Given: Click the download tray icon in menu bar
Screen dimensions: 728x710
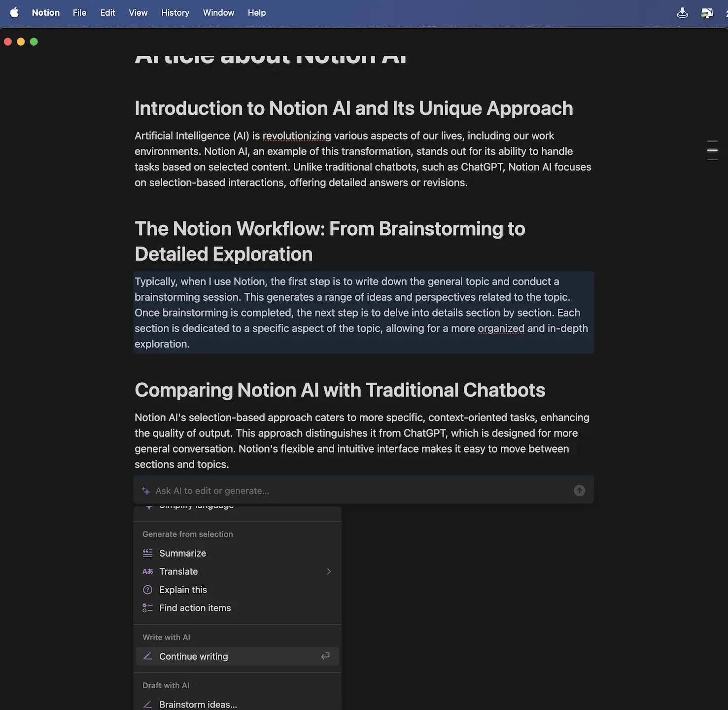Looking at the screenshot, I should [x=682, y=12].
